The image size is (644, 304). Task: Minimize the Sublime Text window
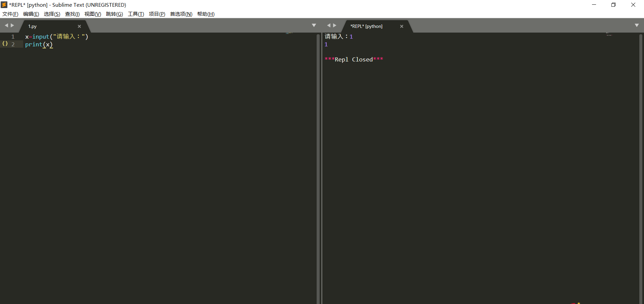(594, 5)
